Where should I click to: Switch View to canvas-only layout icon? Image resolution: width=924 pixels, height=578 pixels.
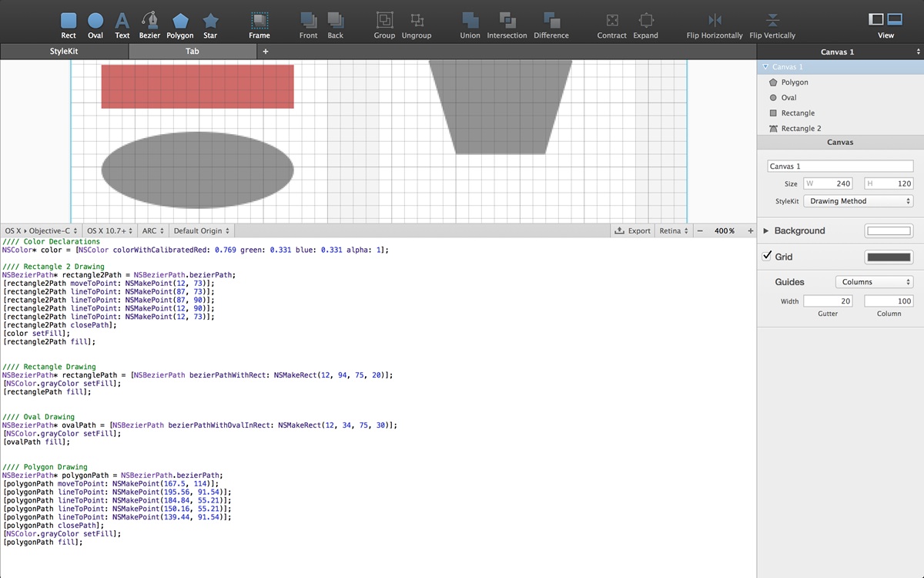(x=876, y=19)
